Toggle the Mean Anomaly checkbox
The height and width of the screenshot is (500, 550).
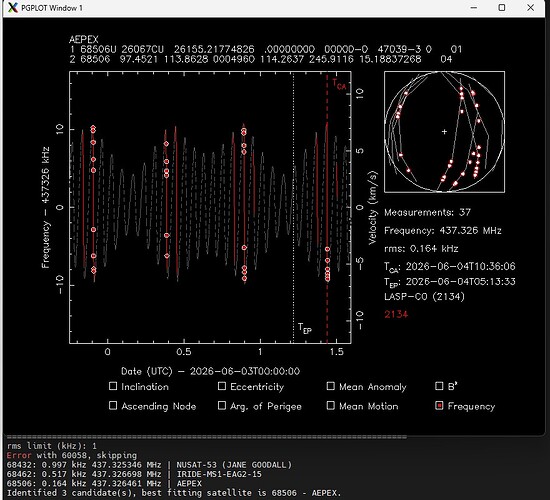[x=330, y=386]
